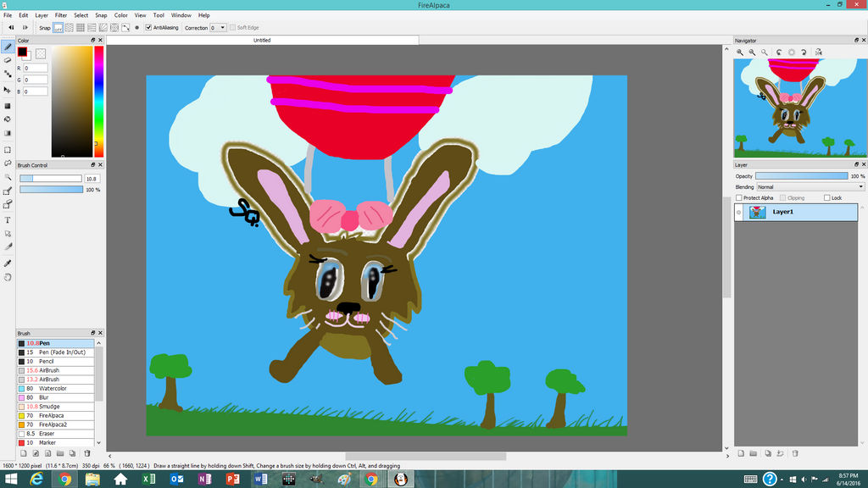Select the Select Eraser tool

click(x=8, y=205)
